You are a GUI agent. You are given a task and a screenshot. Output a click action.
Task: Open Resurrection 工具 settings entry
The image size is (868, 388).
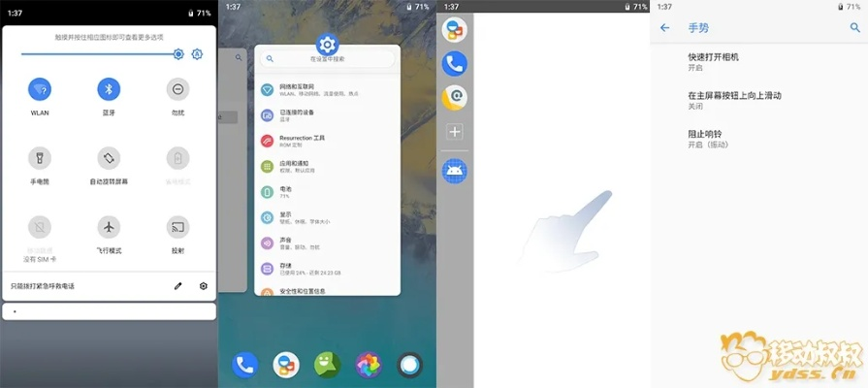pos(327,141)
